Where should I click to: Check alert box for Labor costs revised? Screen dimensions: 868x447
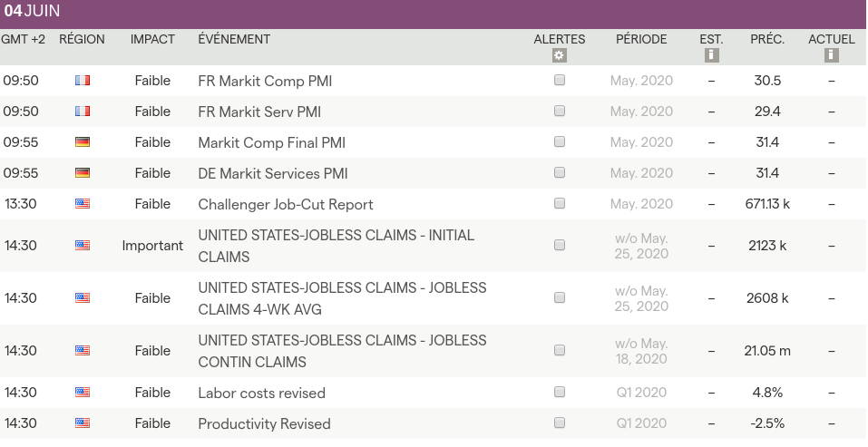(560, 393)
